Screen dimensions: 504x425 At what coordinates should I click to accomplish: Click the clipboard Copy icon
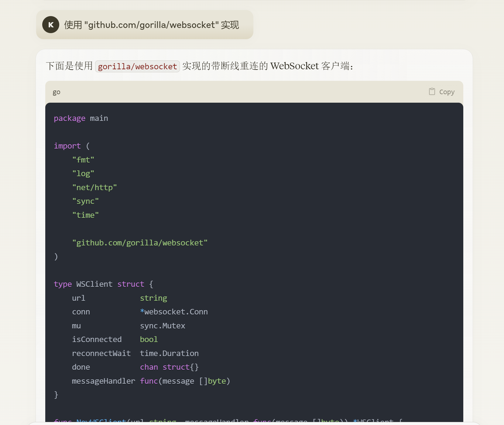(x=431, y=91)
